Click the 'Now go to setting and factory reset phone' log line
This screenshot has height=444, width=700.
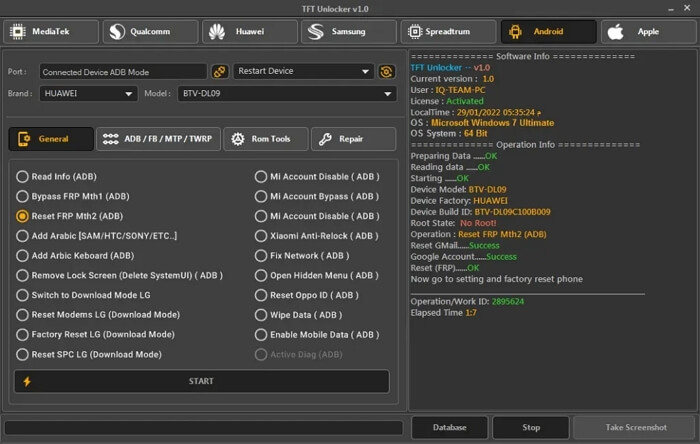pyautogui.click(x=496, y=279)
